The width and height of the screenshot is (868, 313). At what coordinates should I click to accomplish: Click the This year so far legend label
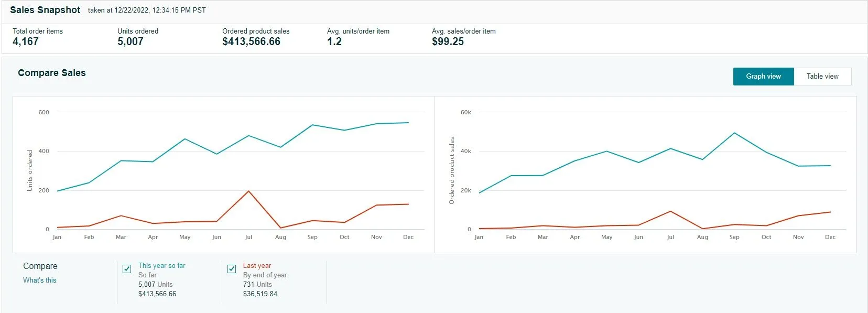click(161, 266)
